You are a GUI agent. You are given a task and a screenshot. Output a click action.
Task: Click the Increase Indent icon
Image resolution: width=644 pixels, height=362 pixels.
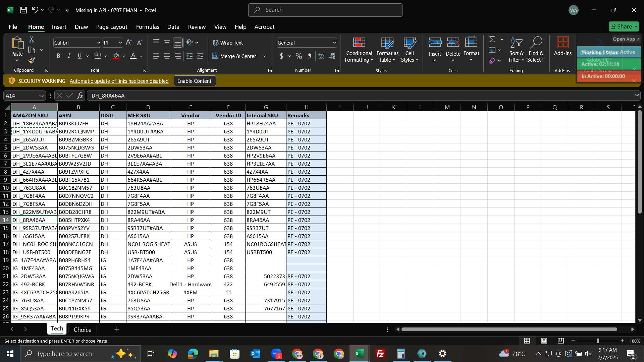coord(200,56)
